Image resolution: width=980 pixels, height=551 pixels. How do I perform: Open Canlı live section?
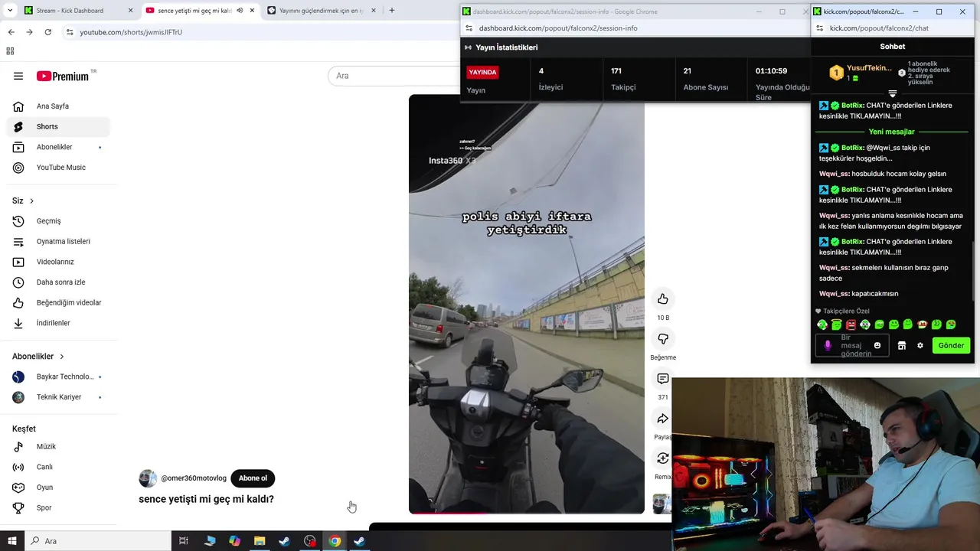(x=59, y=467)
